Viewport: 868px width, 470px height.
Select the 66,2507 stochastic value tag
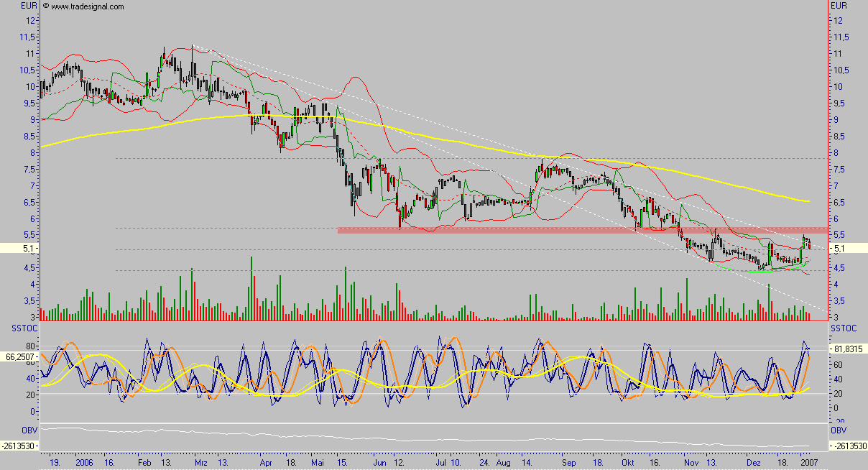click(19, 356)
